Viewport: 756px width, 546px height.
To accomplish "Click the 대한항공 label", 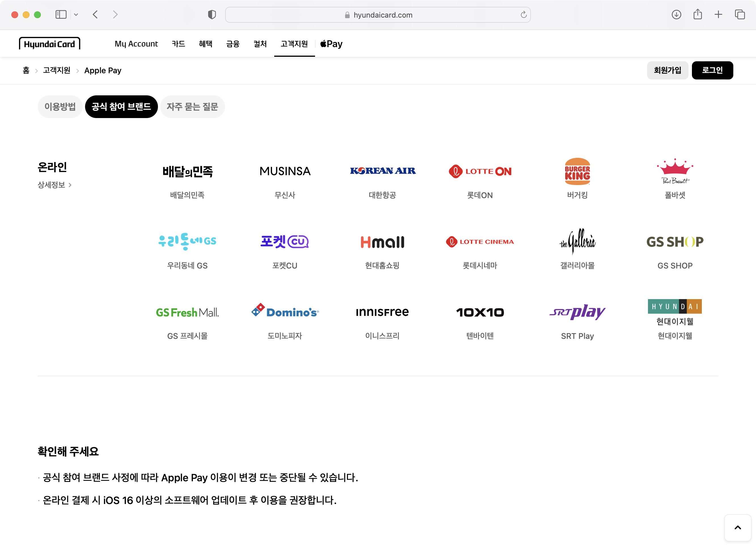I will (x=382, y=195).
